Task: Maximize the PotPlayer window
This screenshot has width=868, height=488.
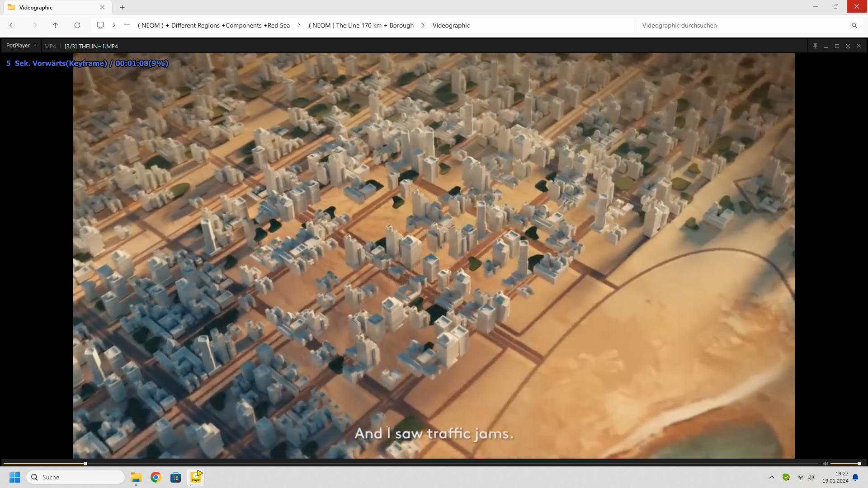Action: pos(837,46)
